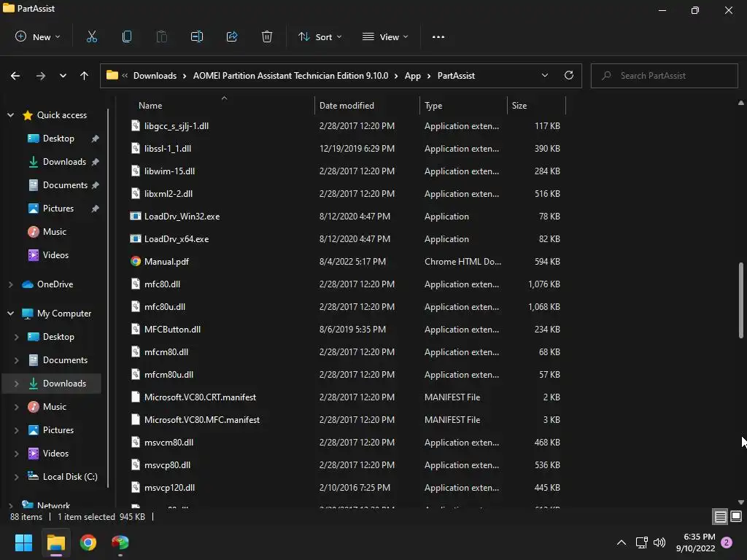Viewport: 747px width, 560px height.
Task: Click the Share icon in toolbar
Action: tap(232, 36)
